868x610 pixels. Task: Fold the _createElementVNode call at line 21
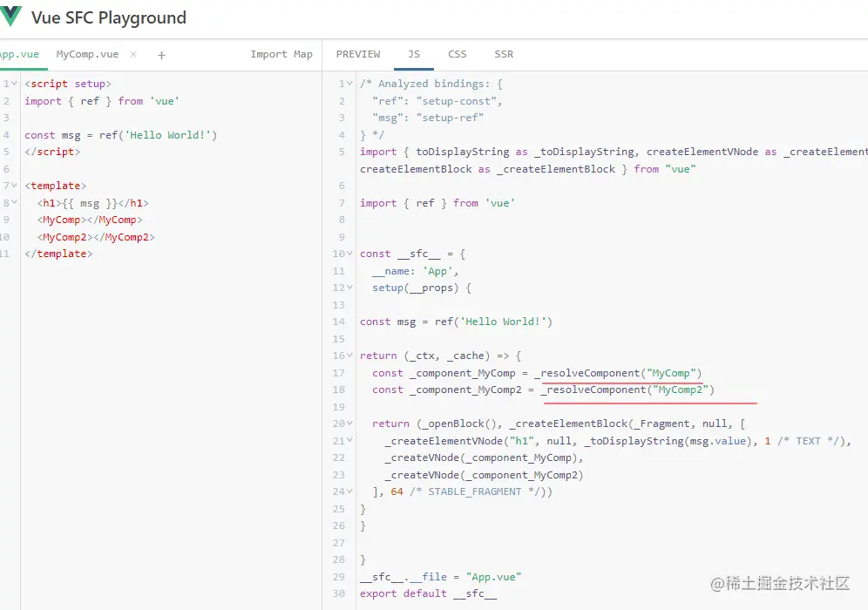[349, 441]
